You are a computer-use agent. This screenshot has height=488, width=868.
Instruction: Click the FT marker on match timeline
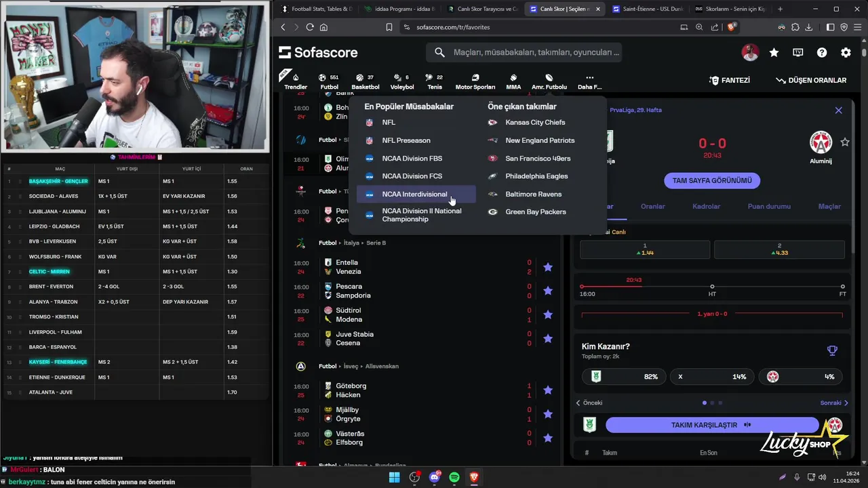843,287
